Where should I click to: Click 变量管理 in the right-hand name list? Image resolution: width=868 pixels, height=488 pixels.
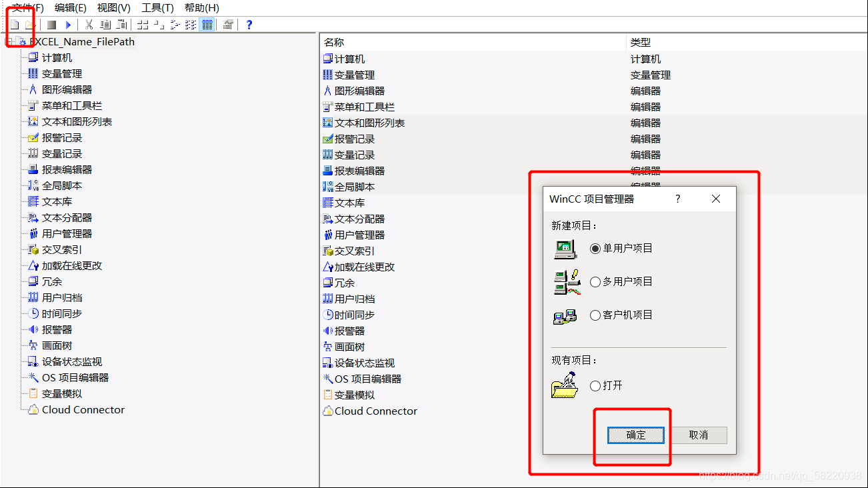pyautogui.click(x=355, y=75)
